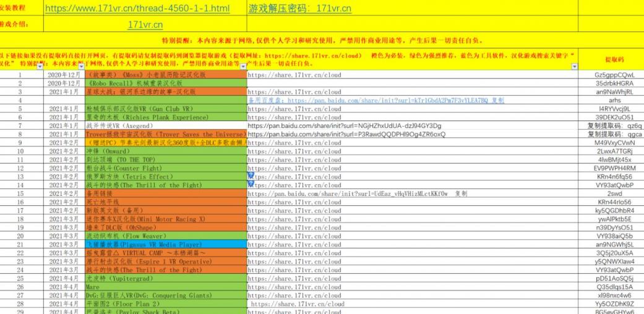Screen dimensions: 644x314
Task: Select the Mini Motor Racing X cell
Action: (x=166, y=219)
